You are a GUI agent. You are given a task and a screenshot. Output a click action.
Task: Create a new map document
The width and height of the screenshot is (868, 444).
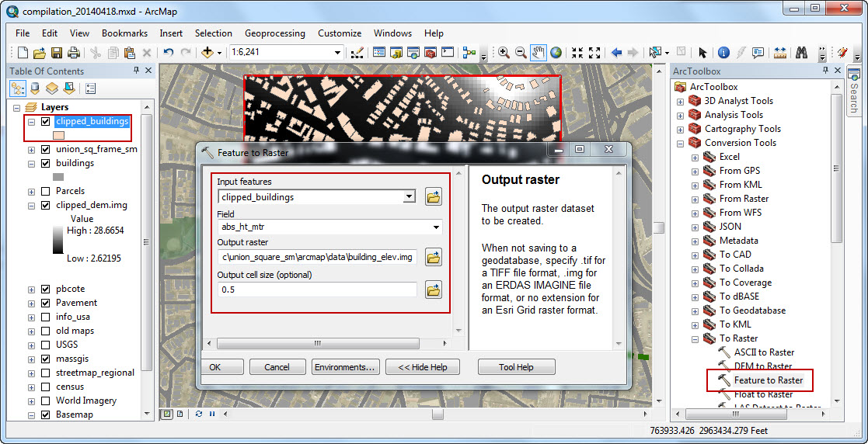click(x=23, y=53)
